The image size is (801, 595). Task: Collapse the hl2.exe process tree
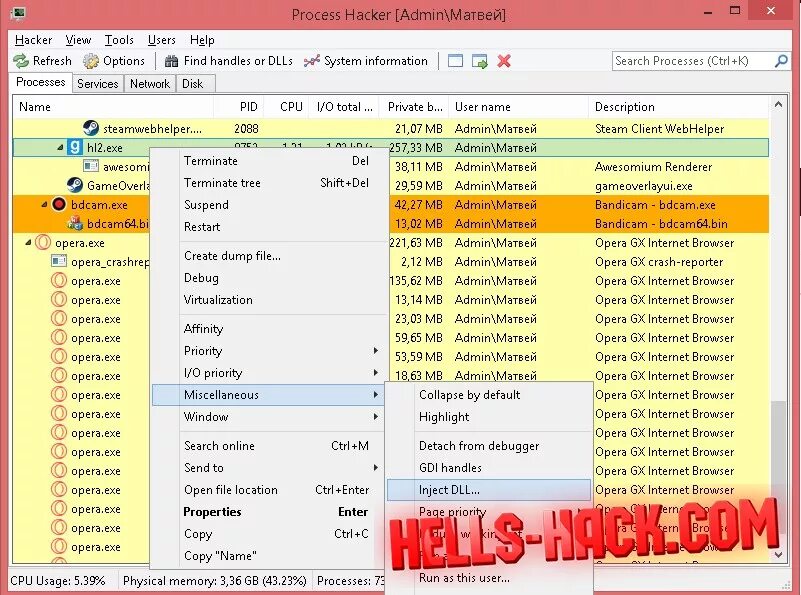[60, 148]
